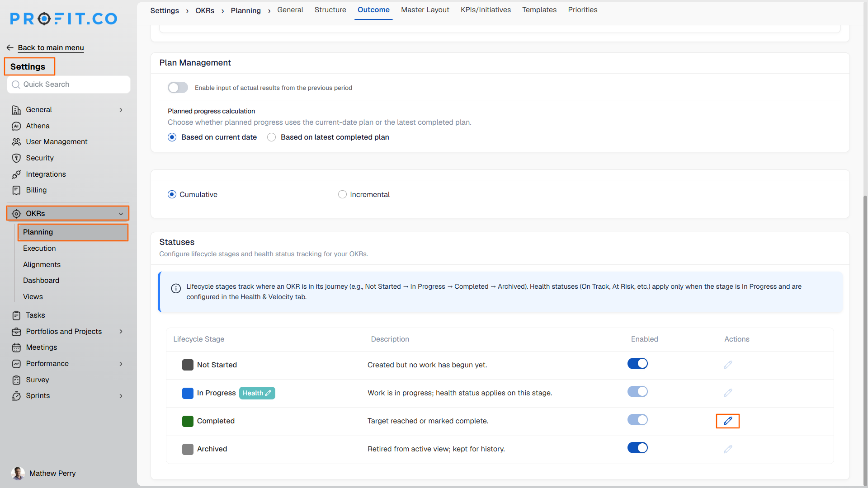
Task: Collapse the OKRs sidebar section chevron
Action: tap(121, 214)
